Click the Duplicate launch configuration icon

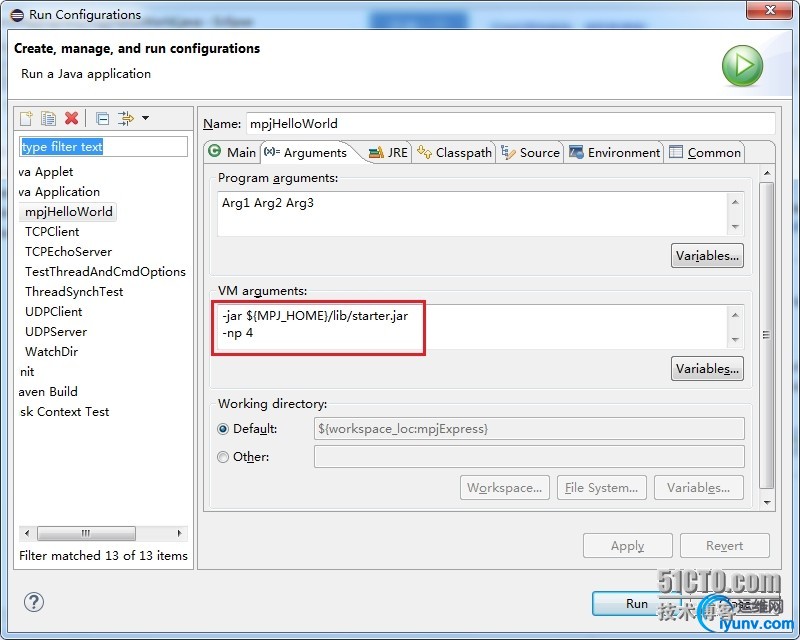(48, 118)
